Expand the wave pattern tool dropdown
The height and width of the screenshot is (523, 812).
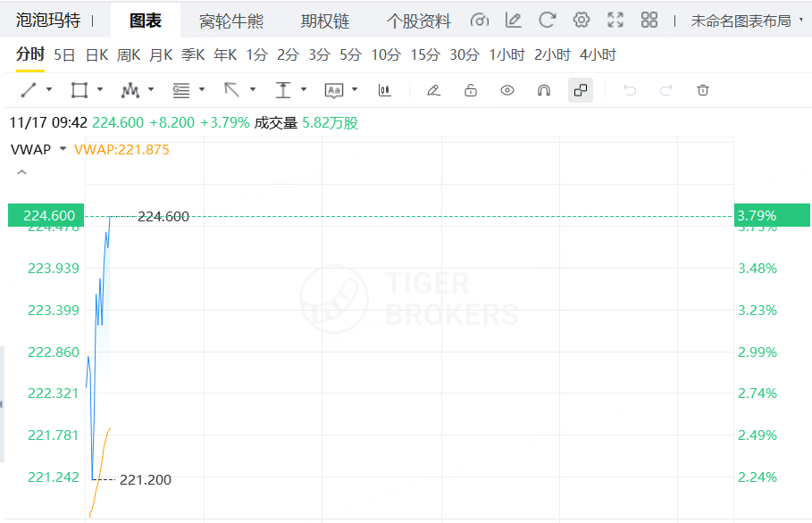[151, 89]
